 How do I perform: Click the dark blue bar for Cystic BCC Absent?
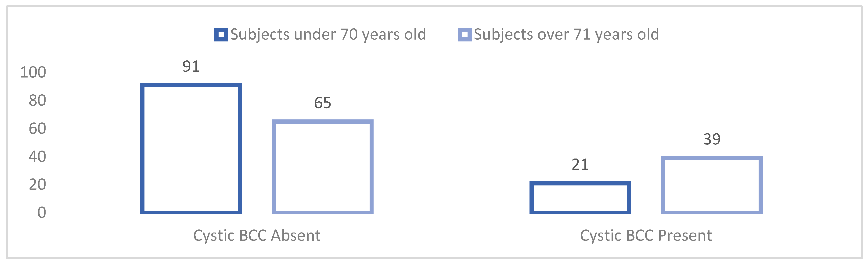point(191,148)
